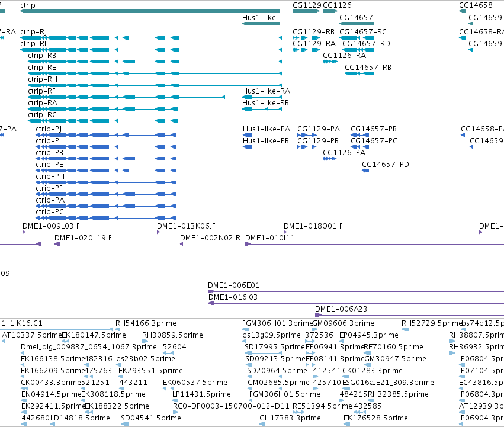The height and width of the screenshot is (427, 504).
Task: Click the CG14657 gene bar
Action: point(357,24)
